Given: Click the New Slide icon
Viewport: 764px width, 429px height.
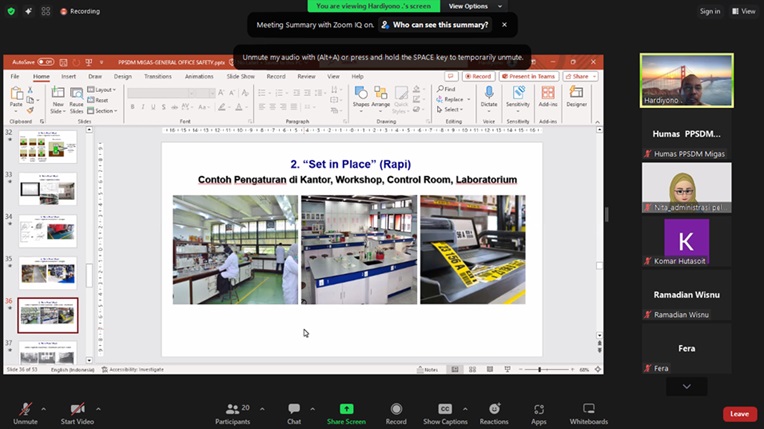Looking at the screenshot, I should (57, 94).
